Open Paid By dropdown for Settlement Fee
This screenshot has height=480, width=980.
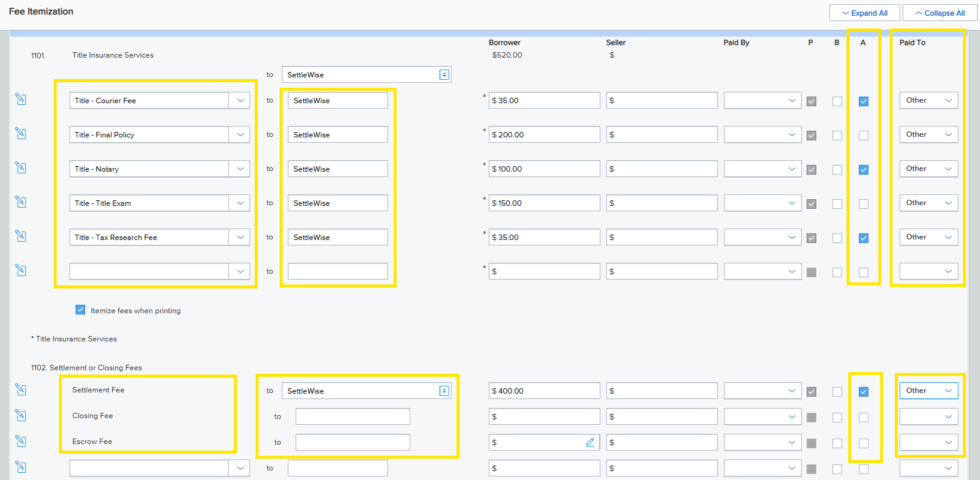(x=762, y=391)
